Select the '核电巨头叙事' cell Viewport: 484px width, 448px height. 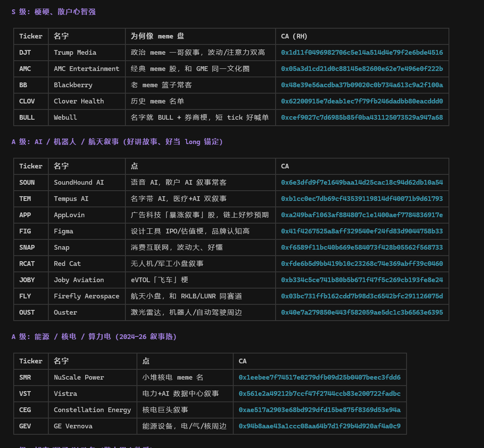185,410
